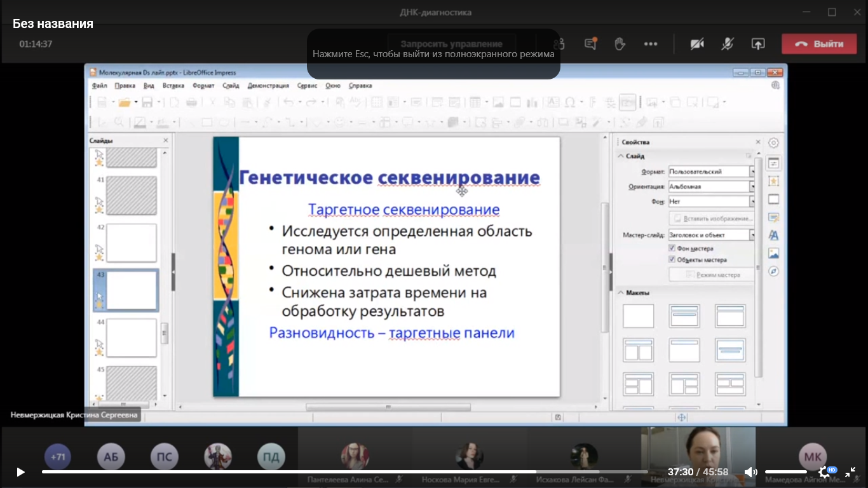Click the Undo arrow icon
868x488 pixels.
click(x=288, y=102)
